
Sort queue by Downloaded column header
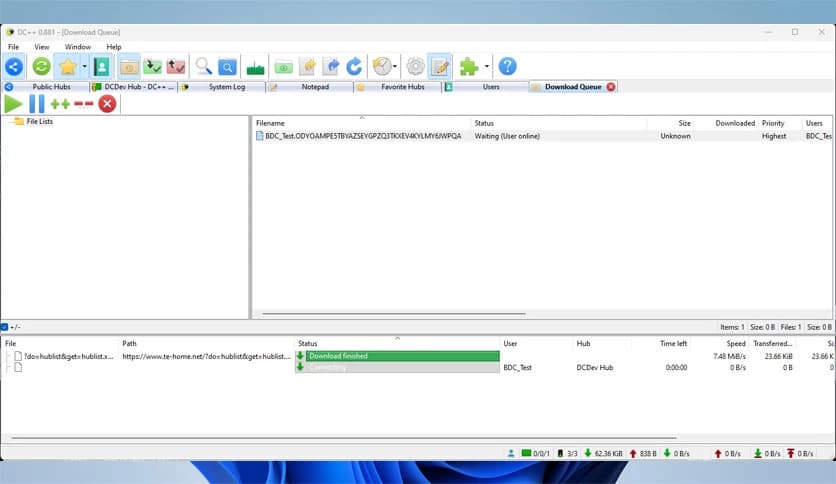[x=725, y=123]
